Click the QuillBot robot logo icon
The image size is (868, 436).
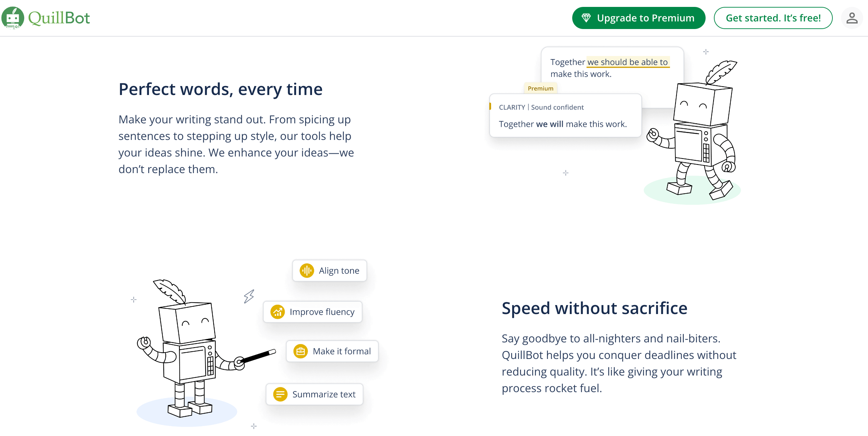[x=13, y=18]
